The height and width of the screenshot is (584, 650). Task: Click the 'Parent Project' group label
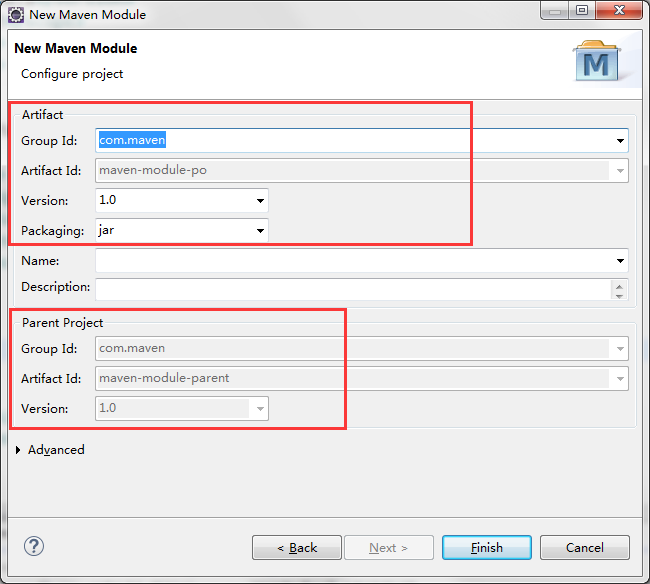[63, 323]
